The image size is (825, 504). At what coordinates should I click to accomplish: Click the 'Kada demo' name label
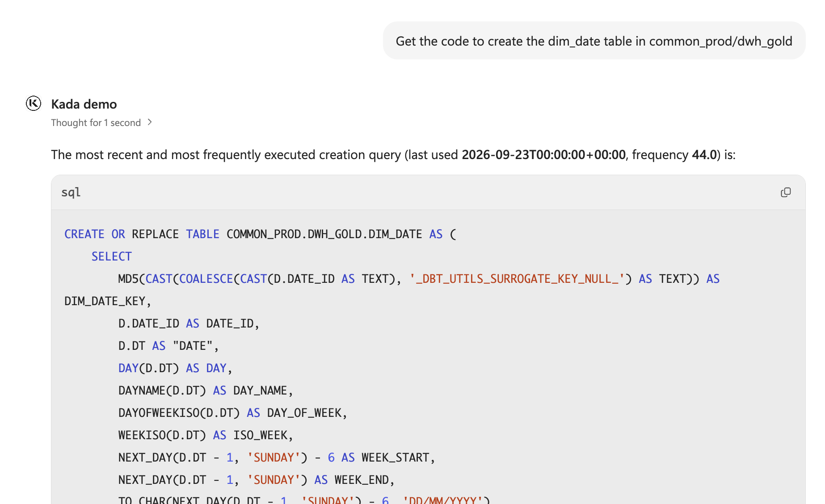click(x=84, y=104)
